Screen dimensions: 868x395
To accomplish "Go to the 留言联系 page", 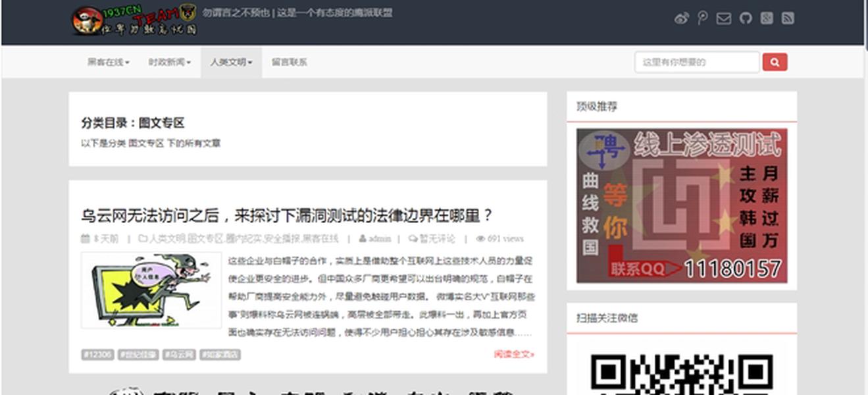I will (x=289, y=63).
